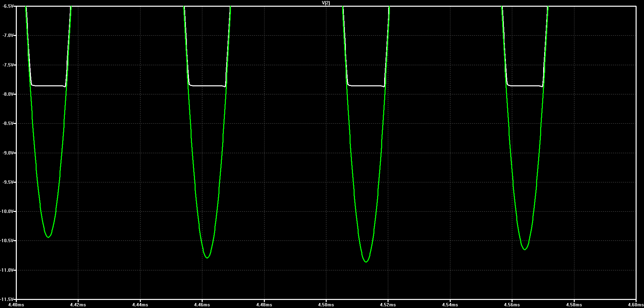Select the -6.5V vertical axis label

coord(8,6)
